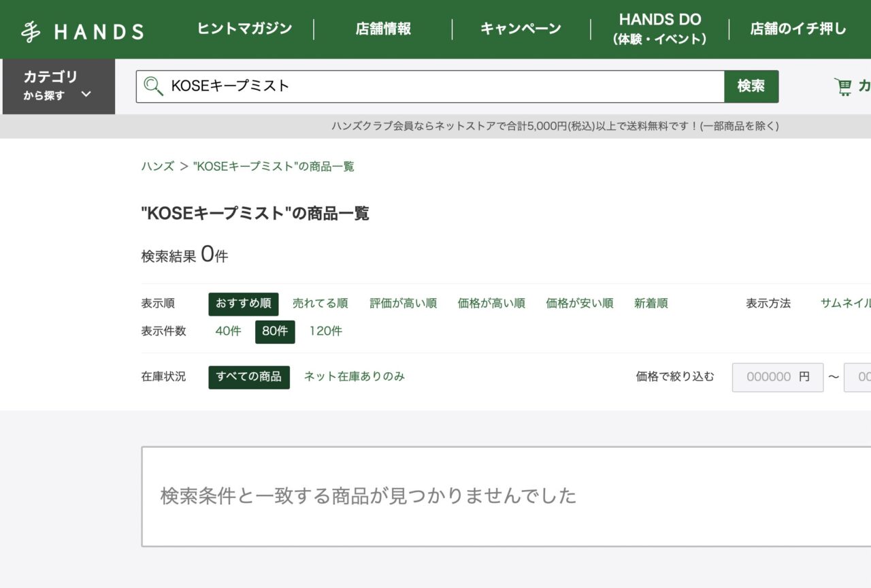Click the magnifier icon in search box
The width and height of the screenshot is (871, 588).
tap(153, 86)
